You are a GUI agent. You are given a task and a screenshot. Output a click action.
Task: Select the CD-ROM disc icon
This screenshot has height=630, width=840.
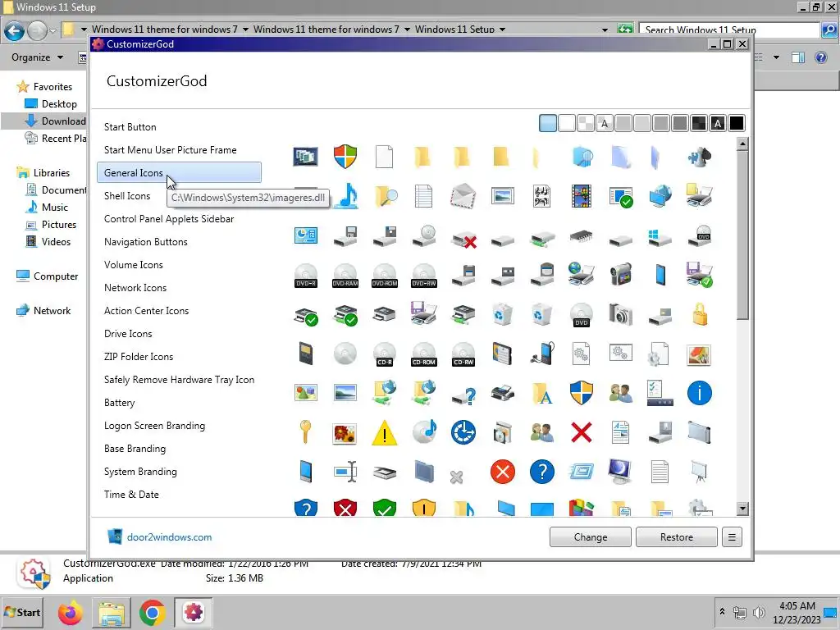(424, 354)
